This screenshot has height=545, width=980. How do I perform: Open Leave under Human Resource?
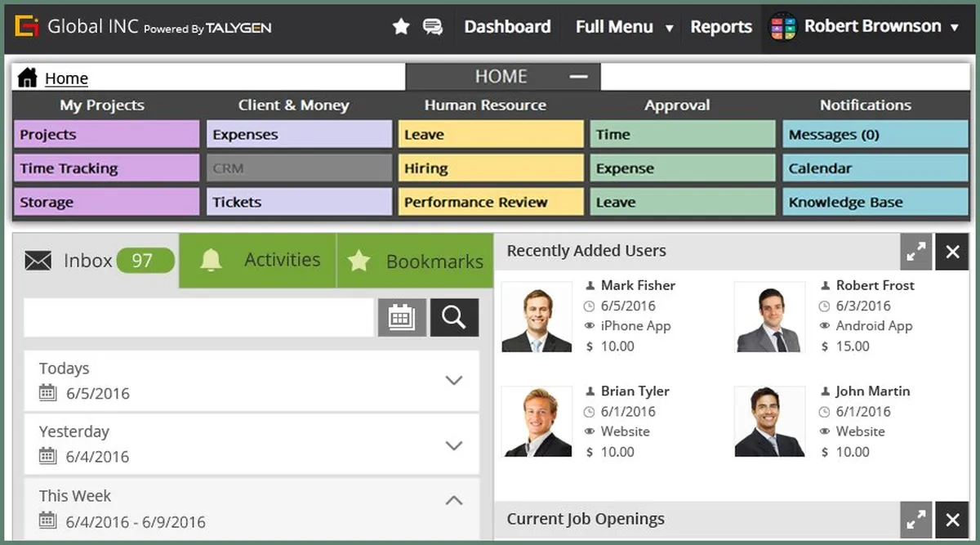(x=492, y=135)
